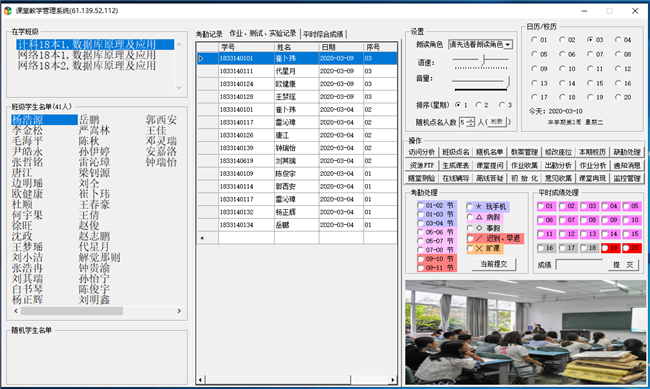Select the 09-10 节 attendance period

(x=420, y=258)
